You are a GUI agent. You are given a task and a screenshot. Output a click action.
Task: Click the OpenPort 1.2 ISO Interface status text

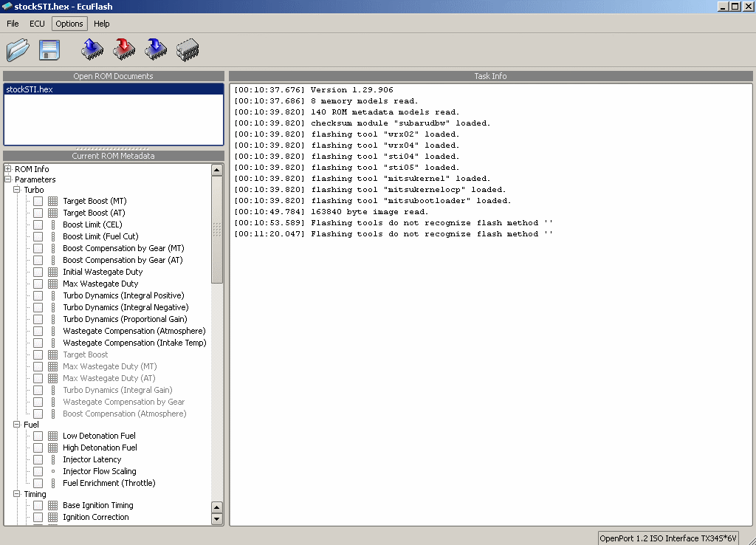(x=668, y=538)
